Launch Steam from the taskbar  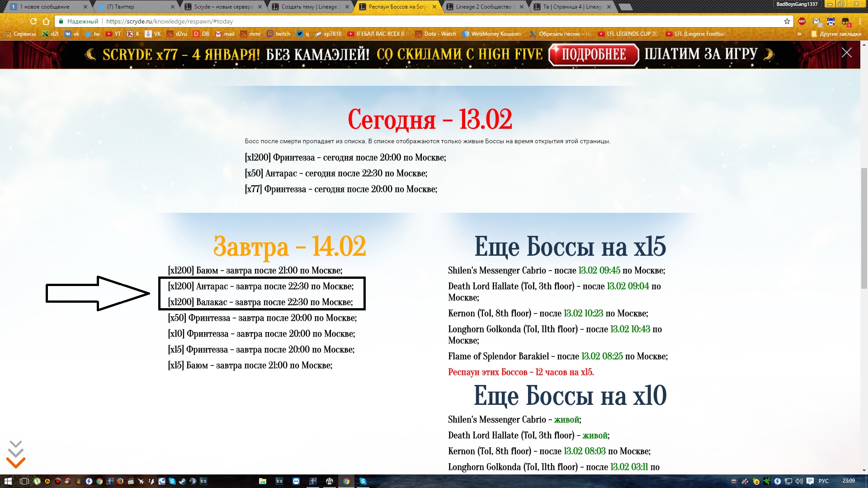click(x=182, y=481)
